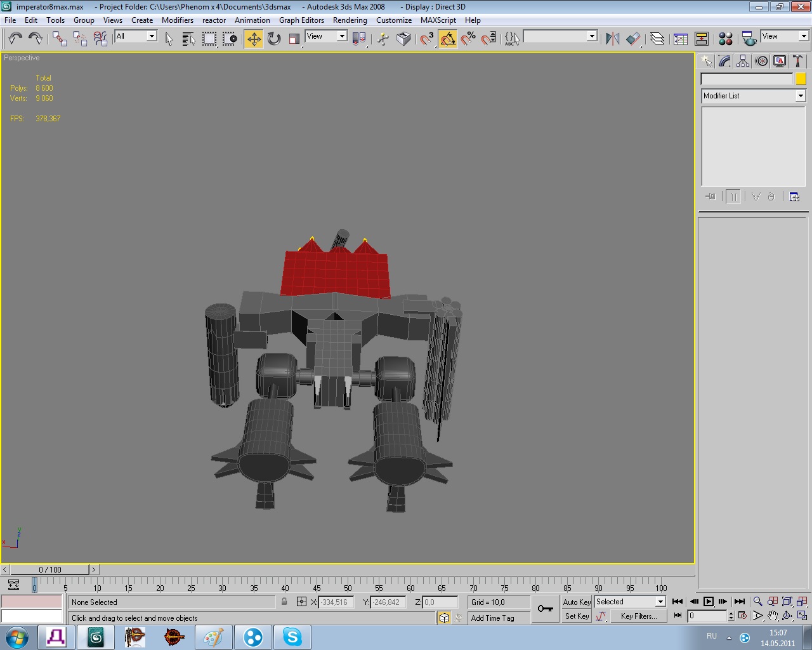This screenshot has height=650, width=812.
Task: Click the Align tool icon
Action: point(633,39)
